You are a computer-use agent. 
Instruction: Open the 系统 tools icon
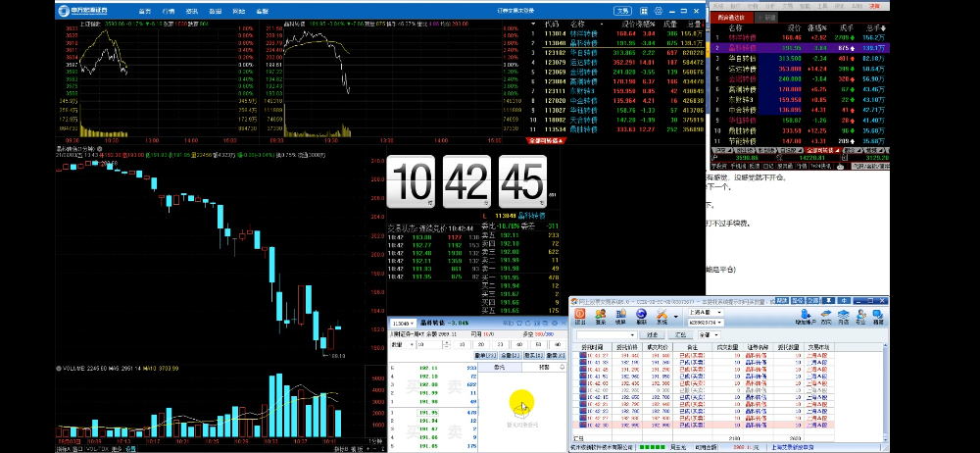(663, 318)
